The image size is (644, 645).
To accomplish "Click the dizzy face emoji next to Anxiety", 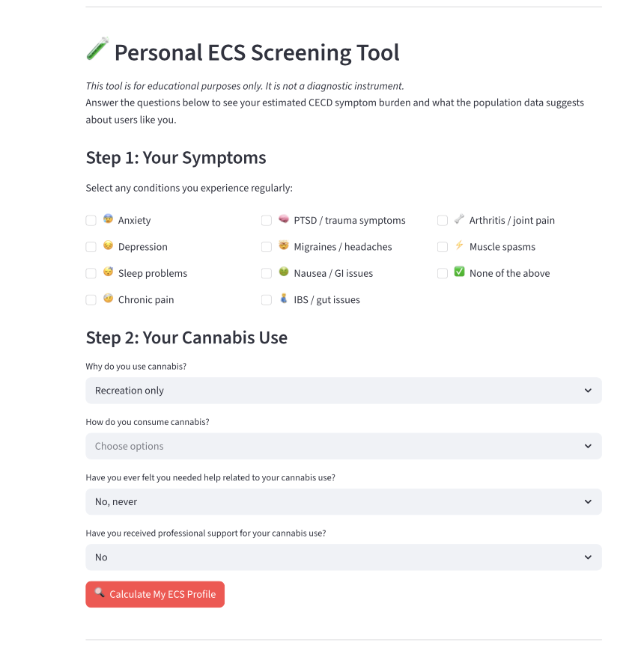I will 106,220.
